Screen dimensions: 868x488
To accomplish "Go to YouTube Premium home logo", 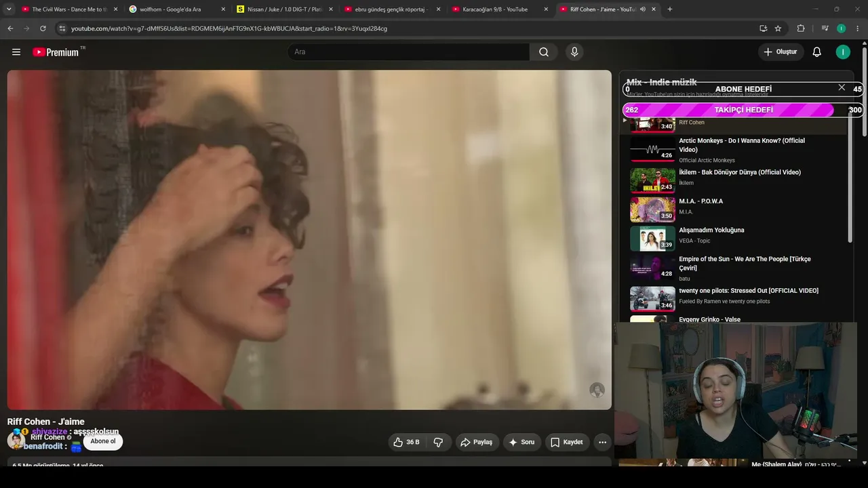I will (56, 52).
